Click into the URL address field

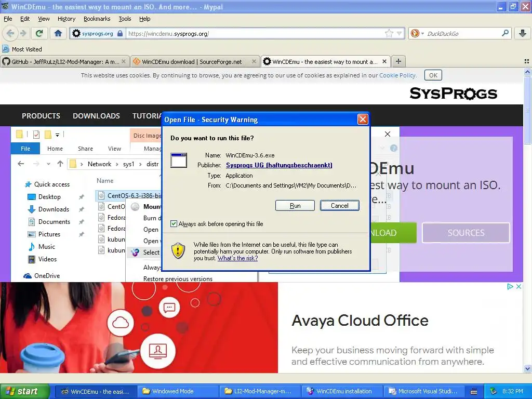[255, 33]
